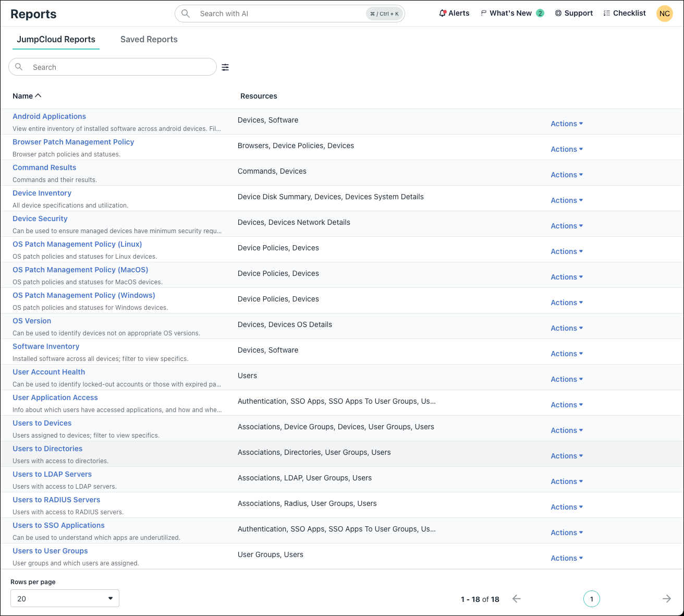The height and width of the screenshot is (616, 684).
Task: Open the Command Results report
Action: point(44,167)
